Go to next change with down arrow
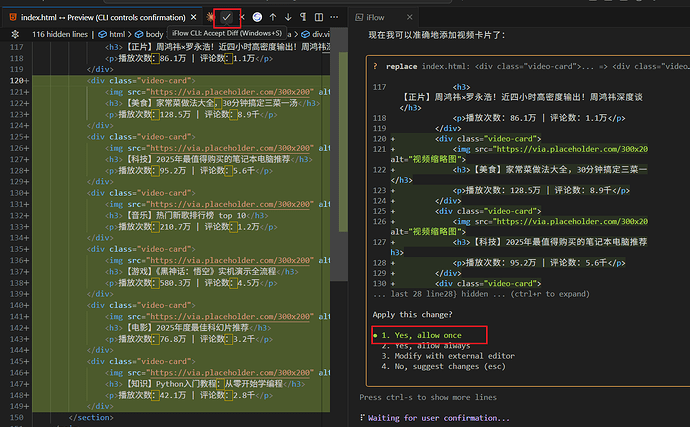Viewport: 690px width, 427px height. click(290, 17)
